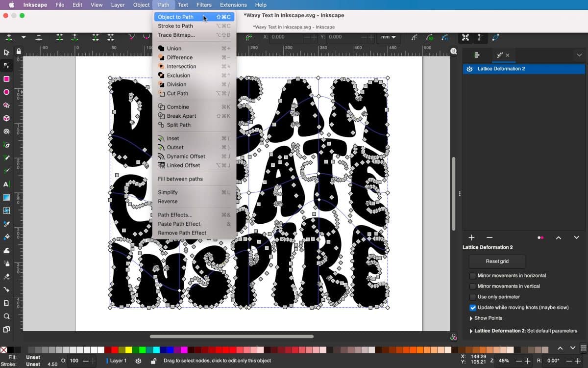Toggle visibility of Lattice Deformation 2 effect

(x=469, y=69)
